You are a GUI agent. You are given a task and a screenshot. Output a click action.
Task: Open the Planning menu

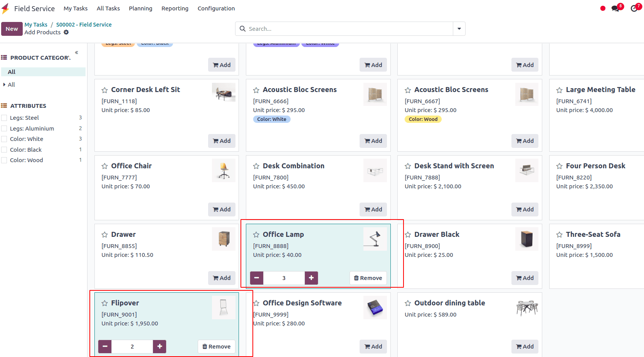point(140,8)
